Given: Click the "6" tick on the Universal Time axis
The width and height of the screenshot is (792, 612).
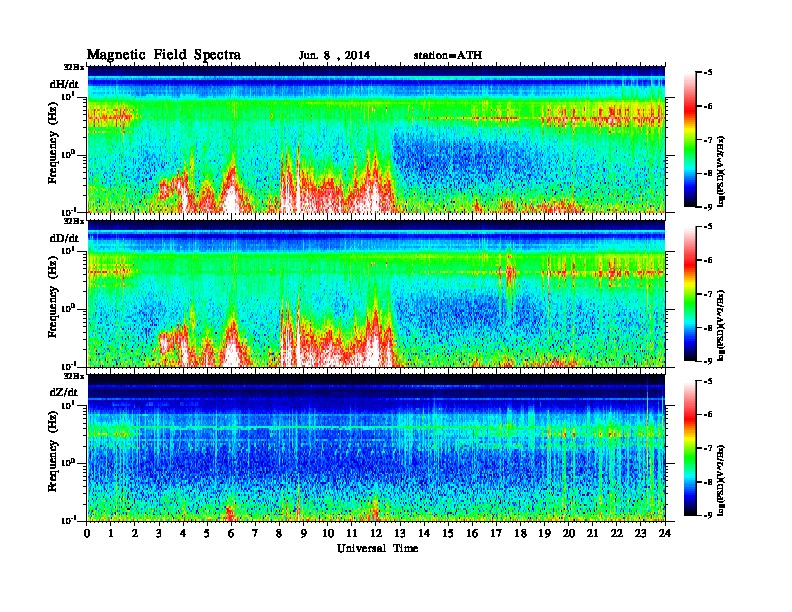Looking at the screenshot, I should 231,533.
